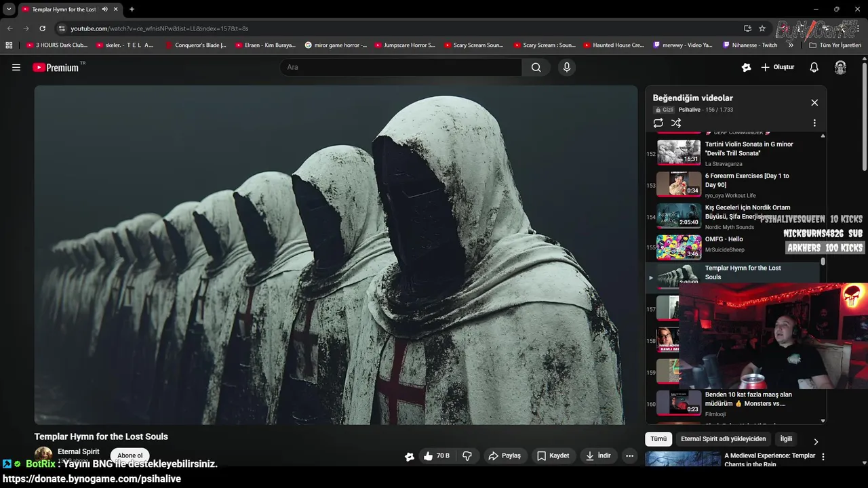868x488 pixels.
Task: Open the notifications bell
Action: pos(814,67)
